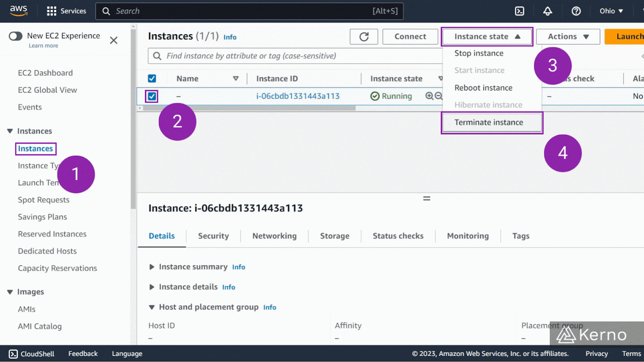644x362 pixels.
Task: Choose Terminate instance from menu
Action: pyautogui.click(x=492, y=122)
